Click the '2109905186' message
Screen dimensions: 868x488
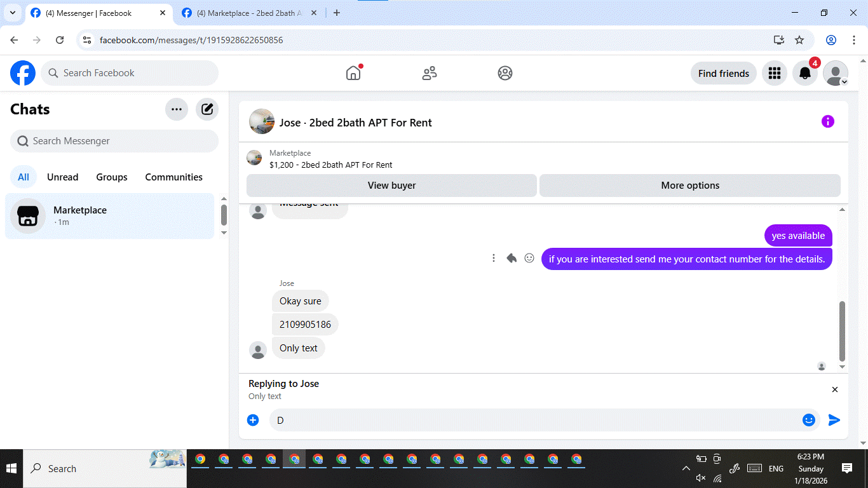pyautogui.click(x=305, y=325)
